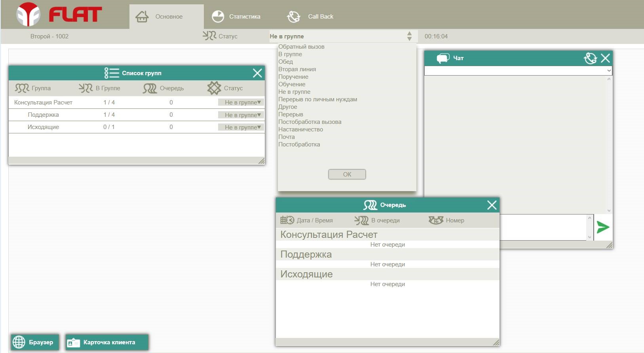The width and height of the screenshot is (644, 353).
Task: Open the recipient dropdown in Чат window
Action: [x=519, y=70]
